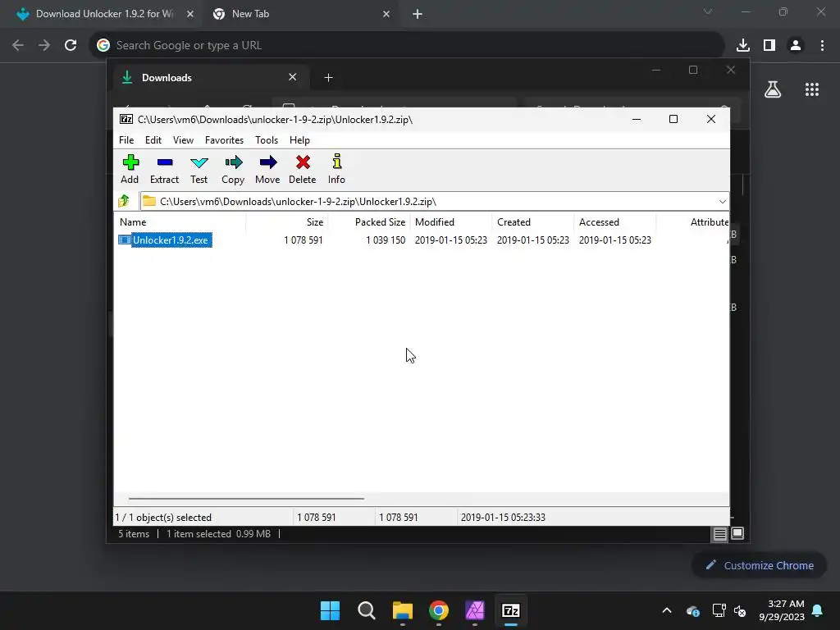Reload the page in Chrome
The image size is (840, 630).
click(71, 45)
